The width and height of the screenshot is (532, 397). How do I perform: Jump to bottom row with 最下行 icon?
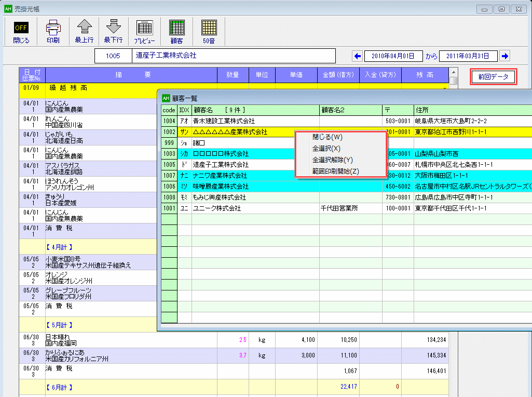(x=113, y=32)
